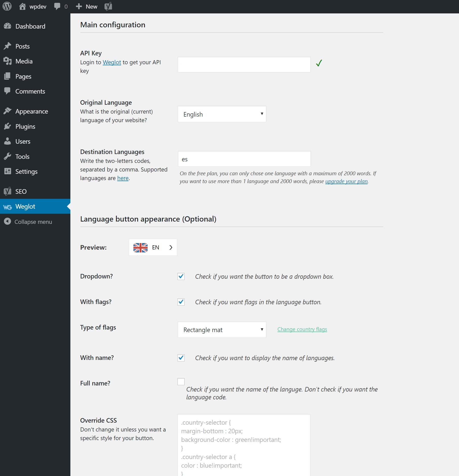Viewport: 459px width, 476px height.
Task: Go to the Dashboard menu item
Action: [30, 26]
